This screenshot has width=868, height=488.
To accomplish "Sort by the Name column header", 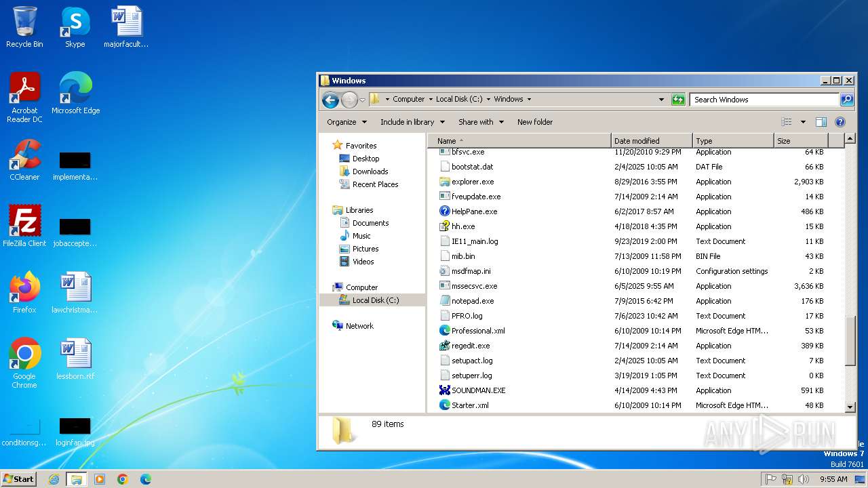I will pos(519,141).
